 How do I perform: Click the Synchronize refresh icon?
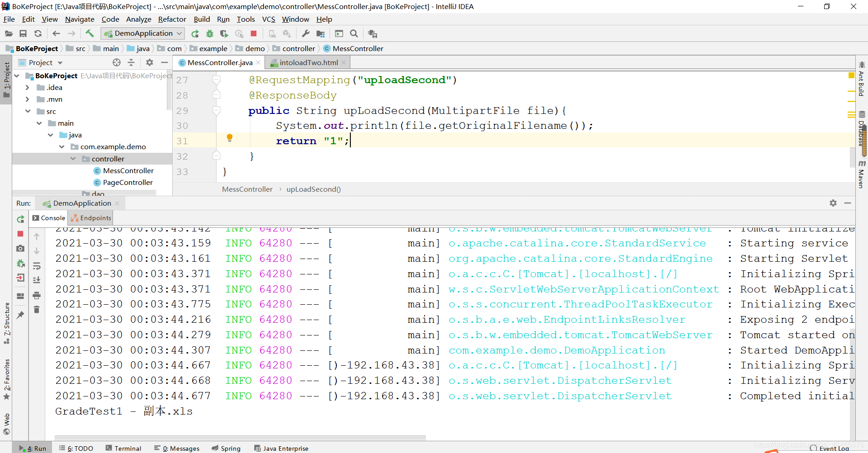[x=38, y=33]
